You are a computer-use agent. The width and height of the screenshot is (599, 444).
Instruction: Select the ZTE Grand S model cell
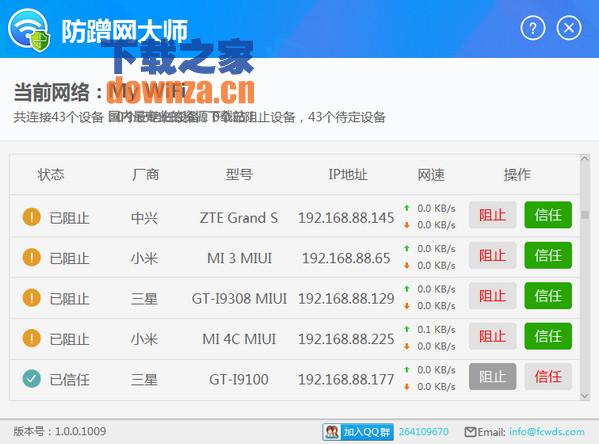pyautogui.click(x=239, y=218)
